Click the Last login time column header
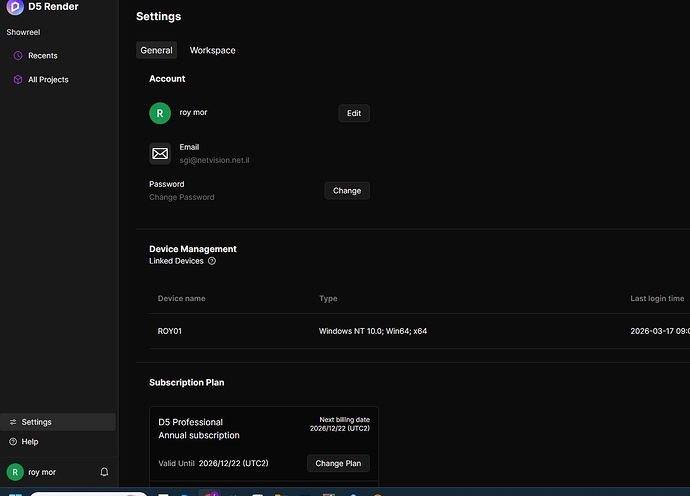690x496 pixels. [657, 298]
